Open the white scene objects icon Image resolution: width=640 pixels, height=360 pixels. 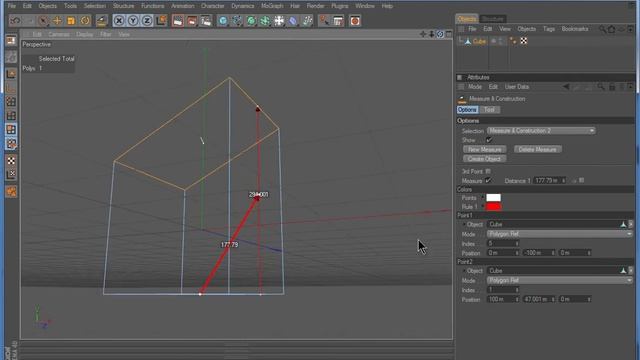click(279, 20)
